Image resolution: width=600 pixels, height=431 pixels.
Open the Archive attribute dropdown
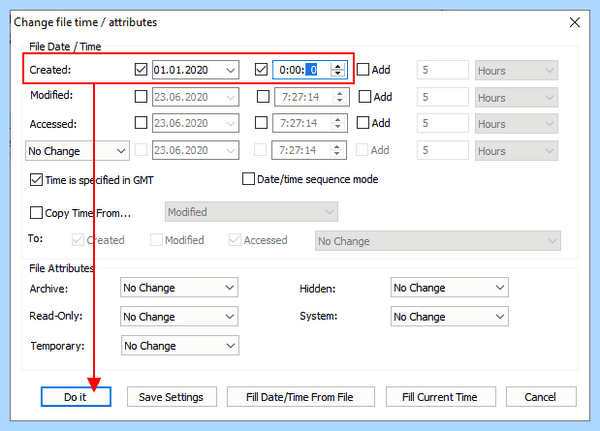pyautogui.click(x=179, y=287)
